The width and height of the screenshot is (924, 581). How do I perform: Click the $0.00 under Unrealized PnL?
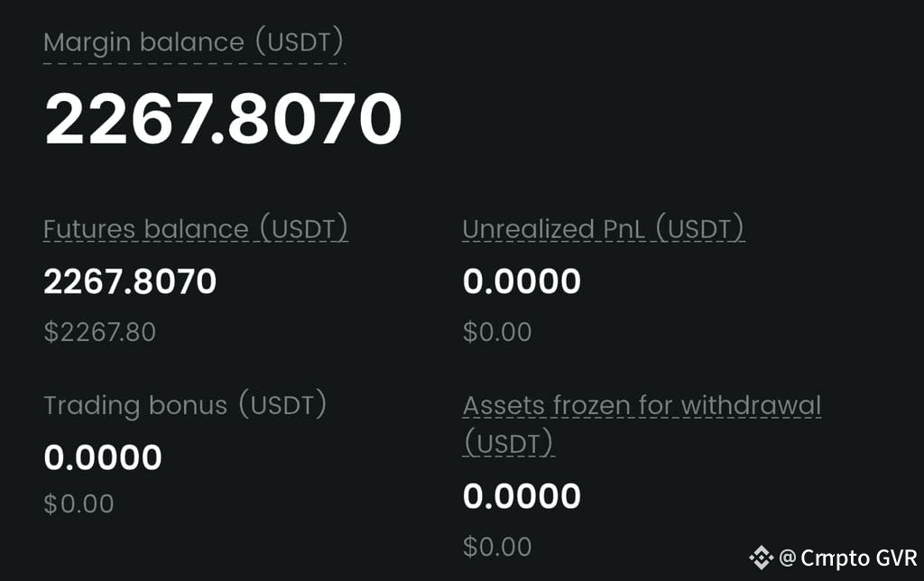tap(497, 332)
